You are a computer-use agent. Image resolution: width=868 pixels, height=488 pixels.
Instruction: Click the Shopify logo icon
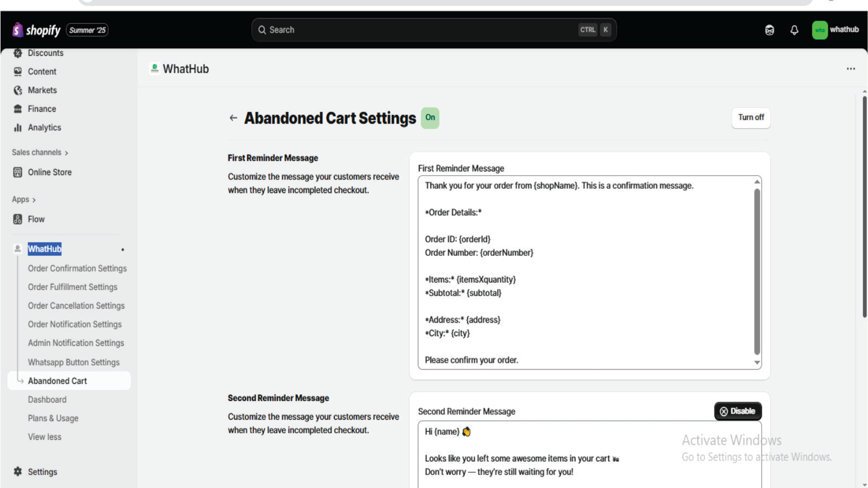[18, 30]
